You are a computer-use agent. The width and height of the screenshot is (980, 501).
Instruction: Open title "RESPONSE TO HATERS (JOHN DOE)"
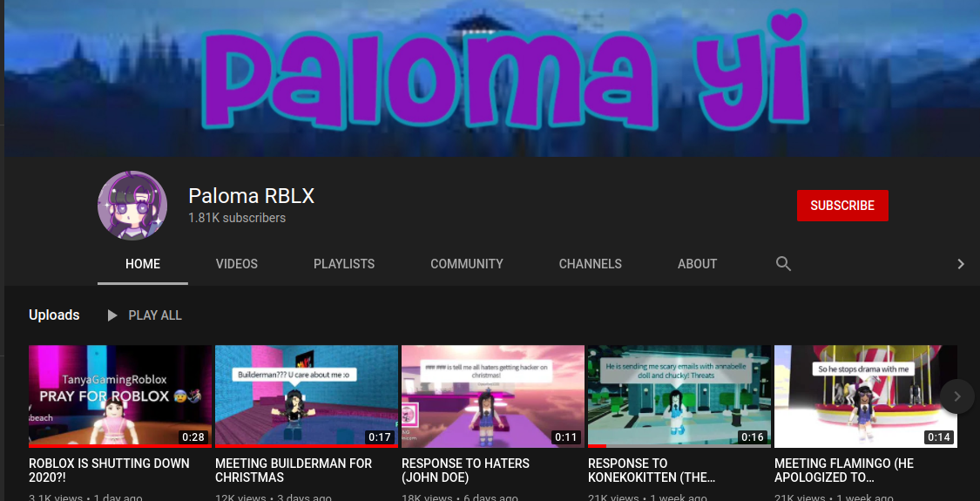click(x=466, y=471)
